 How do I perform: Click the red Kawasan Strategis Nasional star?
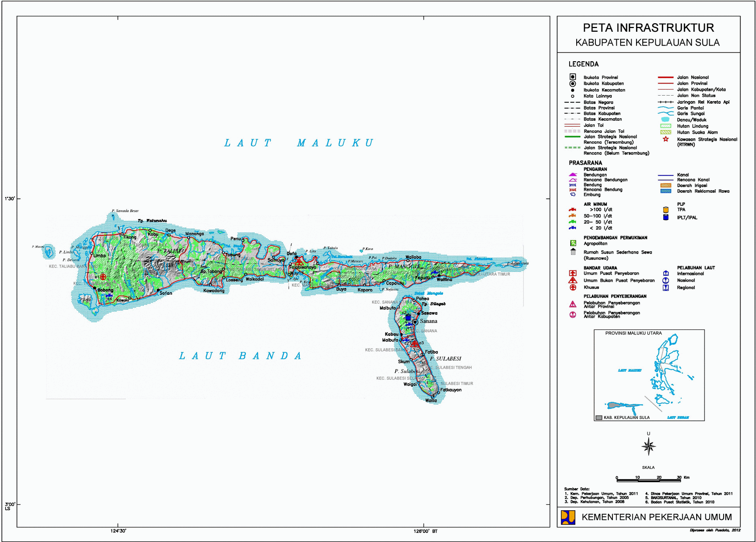pyautogui.click(x=665, y=139)
